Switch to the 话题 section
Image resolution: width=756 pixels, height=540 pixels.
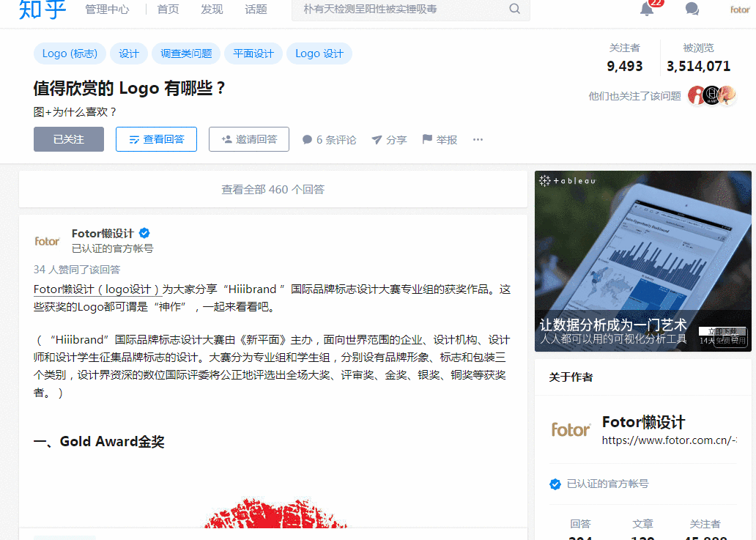256,10
